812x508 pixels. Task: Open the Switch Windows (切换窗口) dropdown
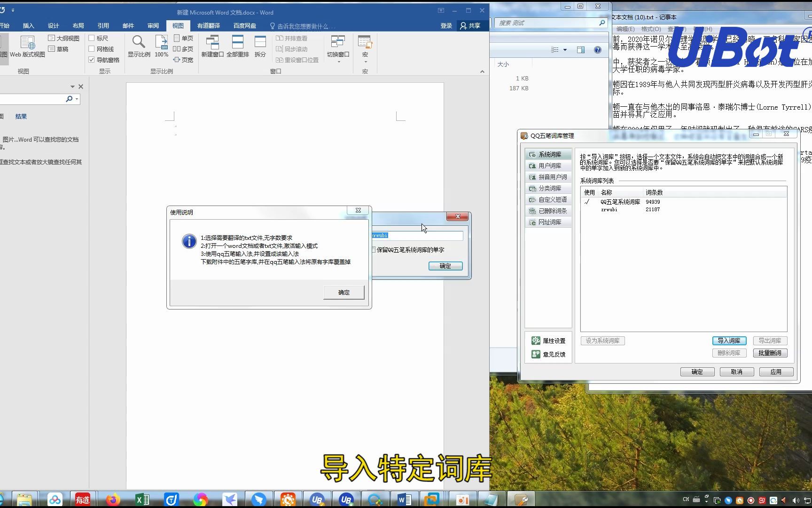338,49
